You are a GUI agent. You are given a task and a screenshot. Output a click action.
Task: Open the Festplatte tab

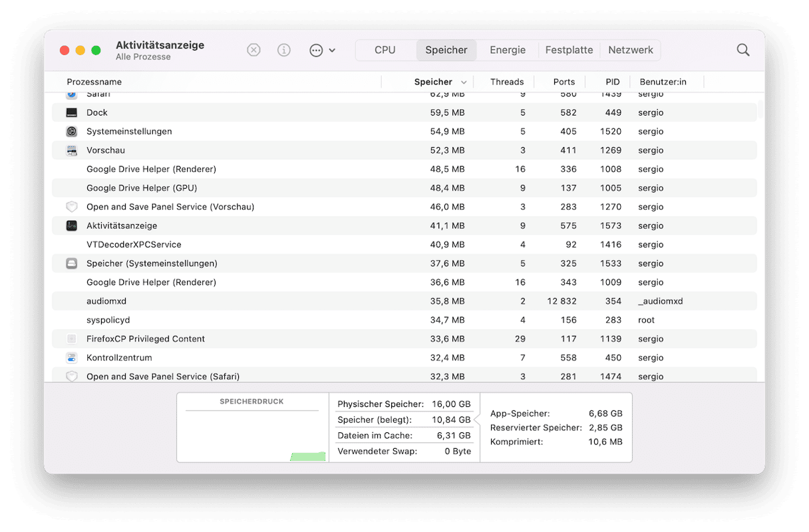pyautogui.click(x=569, y=50)
